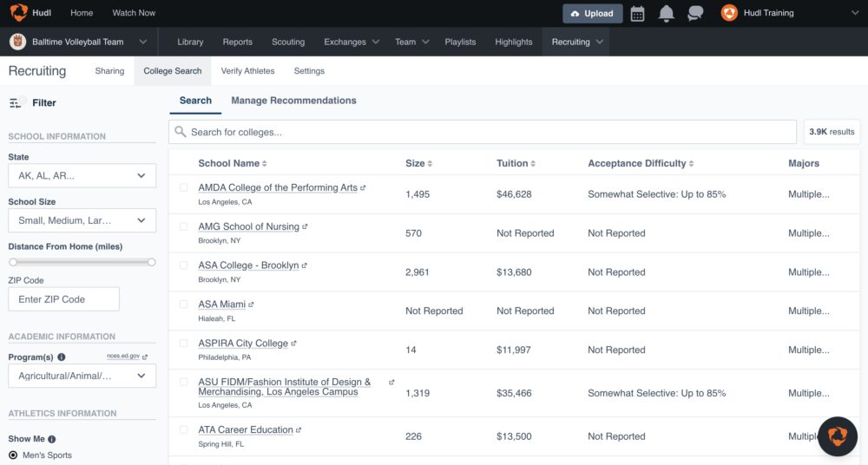Open the calendar icon in top bar
868x465 pixels.
637,13
